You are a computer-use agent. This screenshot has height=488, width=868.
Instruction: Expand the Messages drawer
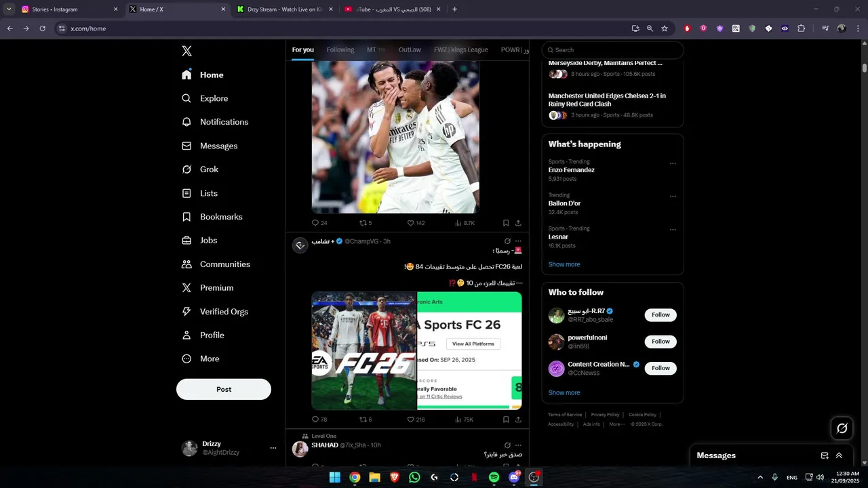click(839, 455)
